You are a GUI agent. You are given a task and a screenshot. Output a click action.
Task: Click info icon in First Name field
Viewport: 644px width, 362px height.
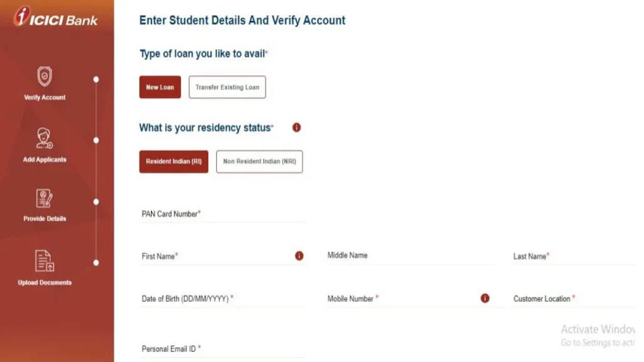tap(299, 256)
